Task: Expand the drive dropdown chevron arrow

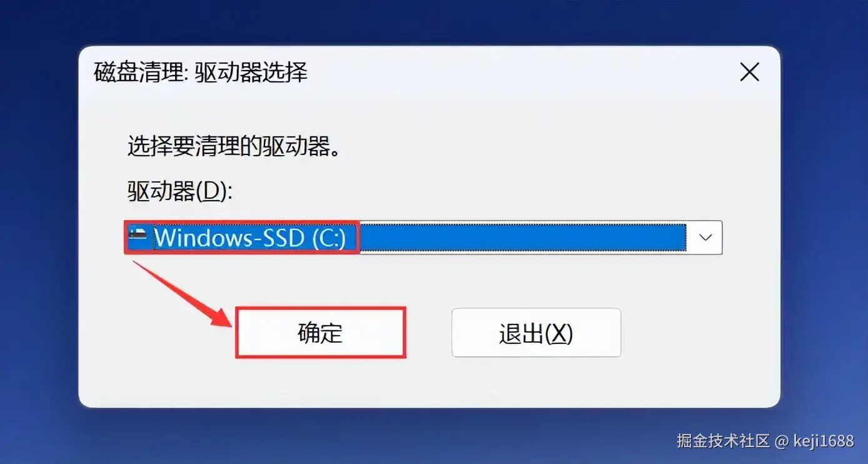Action: click(x=705, y=238)
